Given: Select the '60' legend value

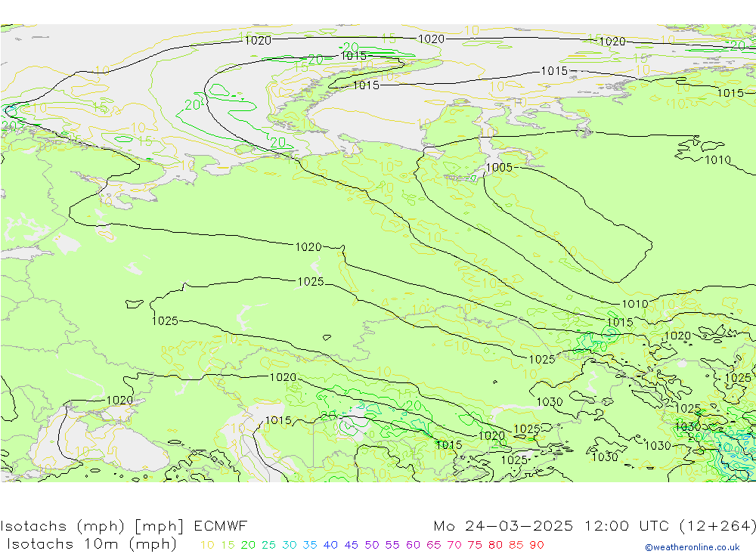Looking at the screenshot, I should tap(414, 545).
